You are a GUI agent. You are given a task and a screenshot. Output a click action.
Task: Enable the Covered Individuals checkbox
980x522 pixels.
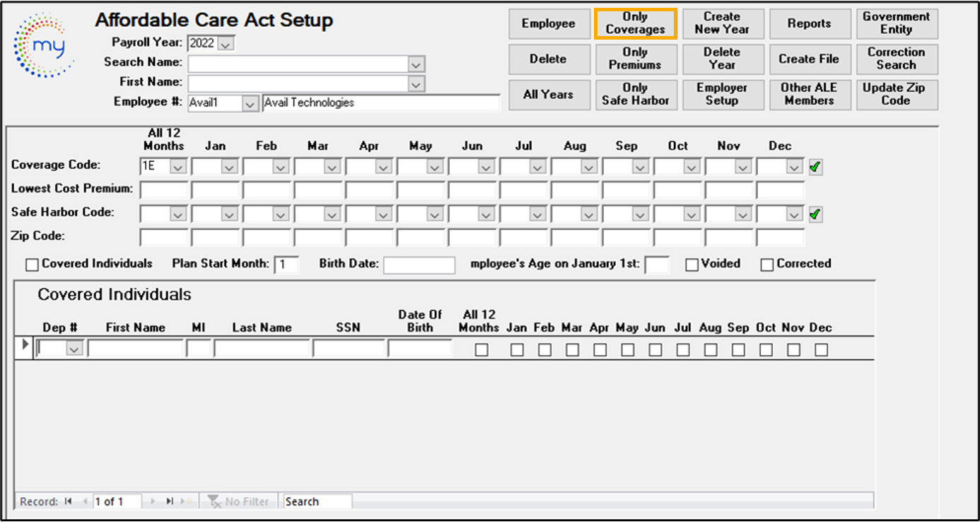pyautogui.click(x=32, y=265)
